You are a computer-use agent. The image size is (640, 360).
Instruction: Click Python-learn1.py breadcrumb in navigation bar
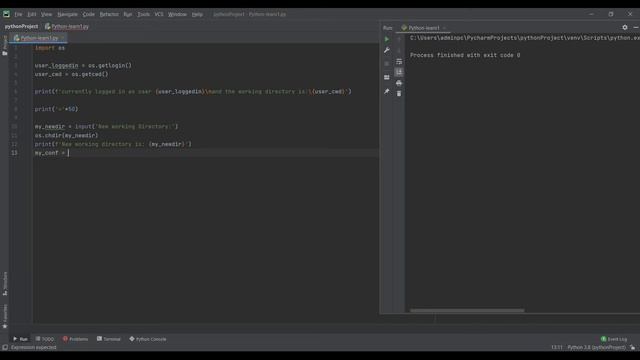click(67, 27)
